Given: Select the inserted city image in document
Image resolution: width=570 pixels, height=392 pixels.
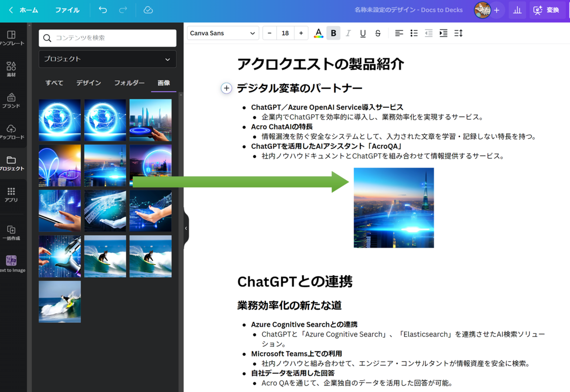Looking at the screenshot, I should tap(394, 208).
